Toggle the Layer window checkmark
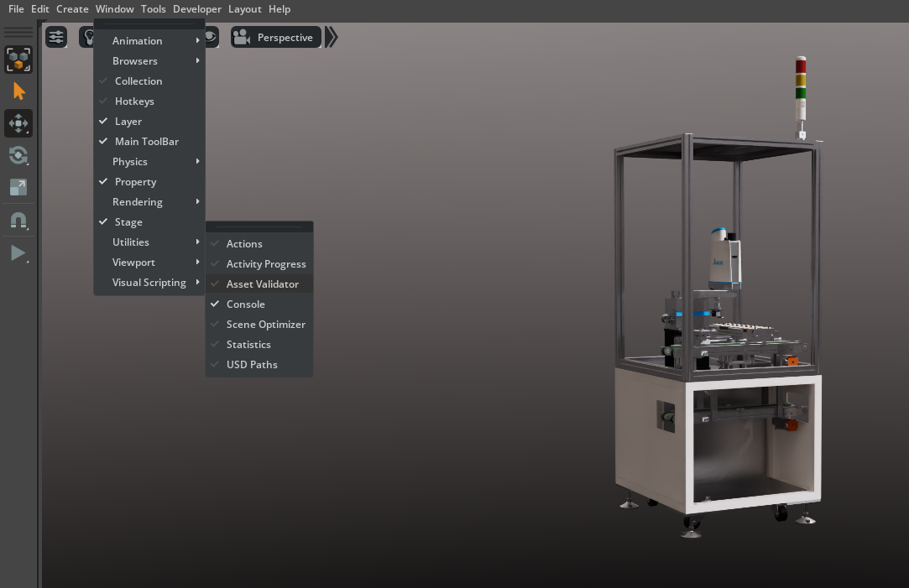 128,122
